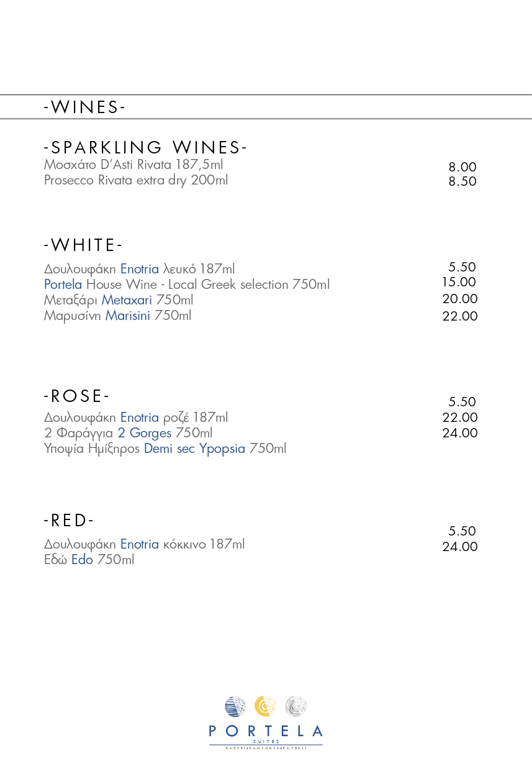Select the ROSE section heading
Image resolution: width=532 pixels, height=771 pixels.
click(x=76, y=396)
